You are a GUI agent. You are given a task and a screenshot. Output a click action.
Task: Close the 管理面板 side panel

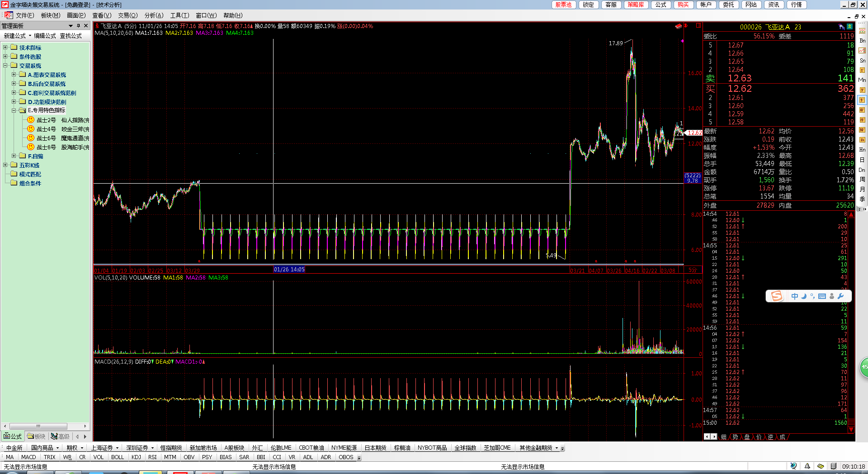86,26
